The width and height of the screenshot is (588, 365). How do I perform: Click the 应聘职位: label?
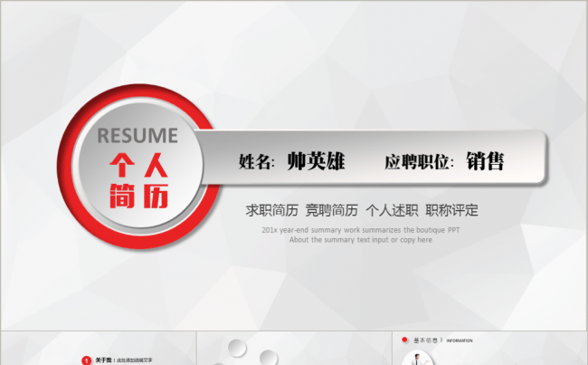point(419,162)
